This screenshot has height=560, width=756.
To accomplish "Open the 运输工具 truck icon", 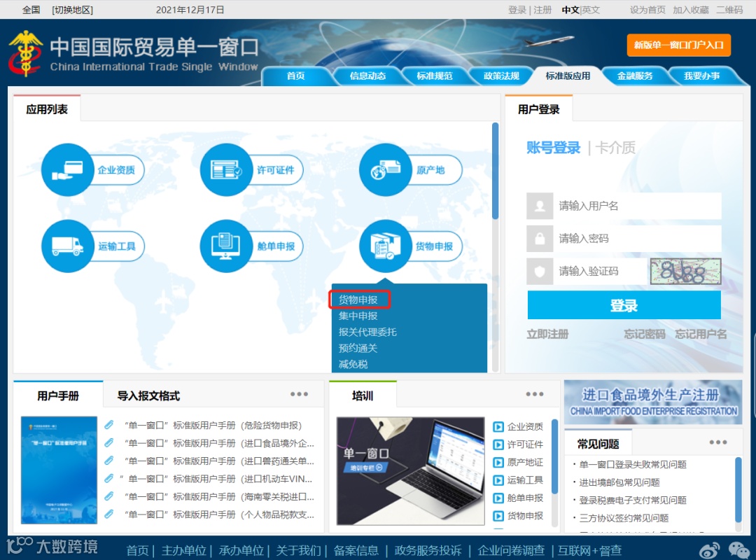I will click(x=68, y=246).
